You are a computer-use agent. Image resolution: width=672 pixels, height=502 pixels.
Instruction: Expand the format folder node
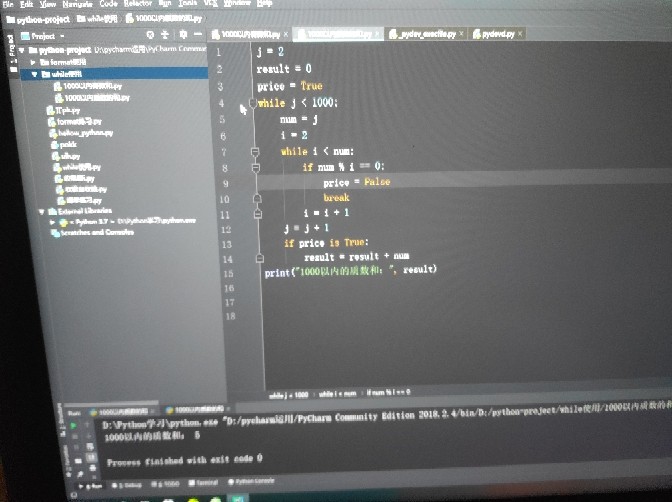[x=33, y=63]
